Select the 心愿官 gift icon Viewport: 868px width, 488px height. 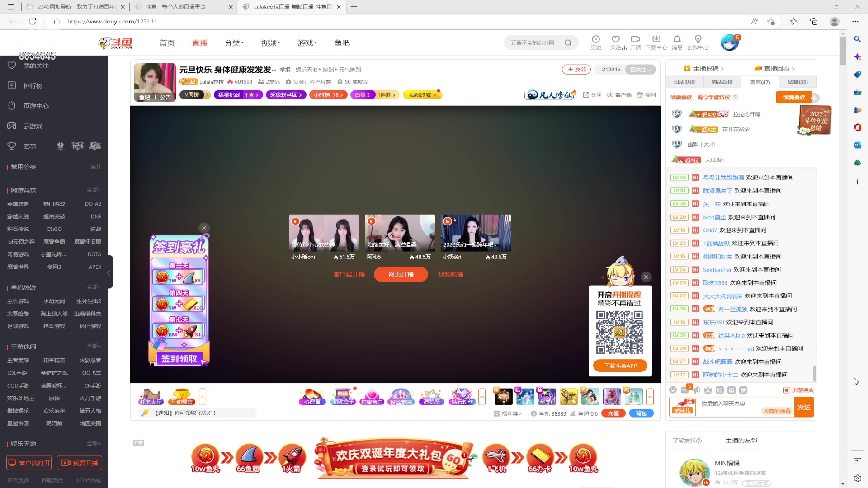pos(311,396)
